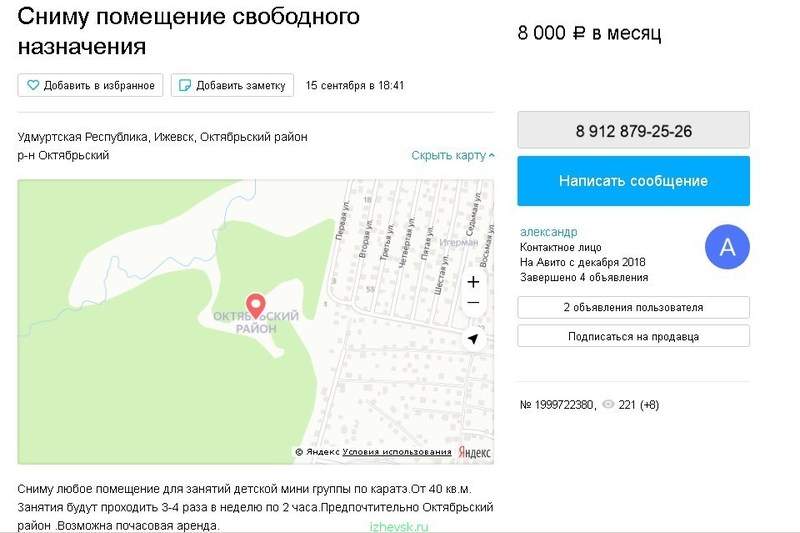View 2 объявления пользователя
Viewport: 800px width, 533px height.
tap(634, 308)
